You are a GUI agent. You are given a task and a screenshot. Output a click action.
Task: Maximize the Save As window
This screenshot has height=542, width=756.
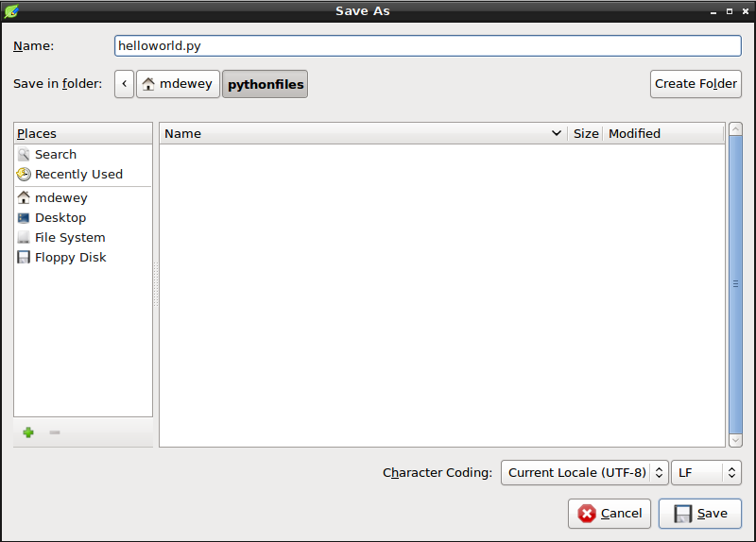[x=730, y=11]
